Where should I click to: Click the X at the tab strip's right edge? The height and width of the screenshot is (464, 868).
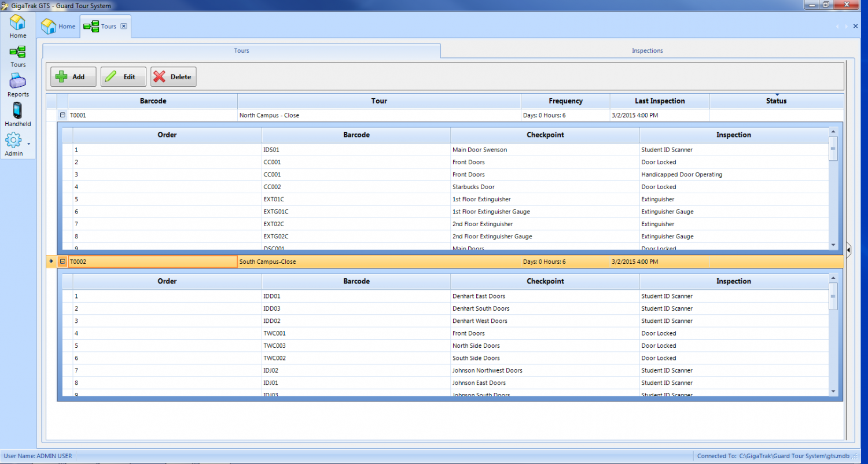pos(855,26)
